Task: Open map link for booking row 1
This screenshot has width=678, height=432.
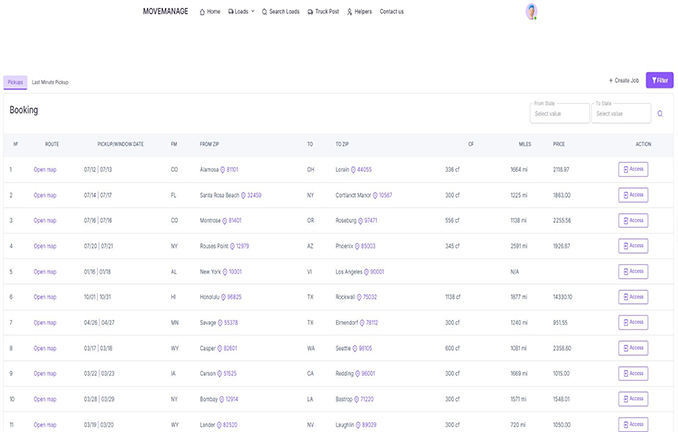Action: 45,170
